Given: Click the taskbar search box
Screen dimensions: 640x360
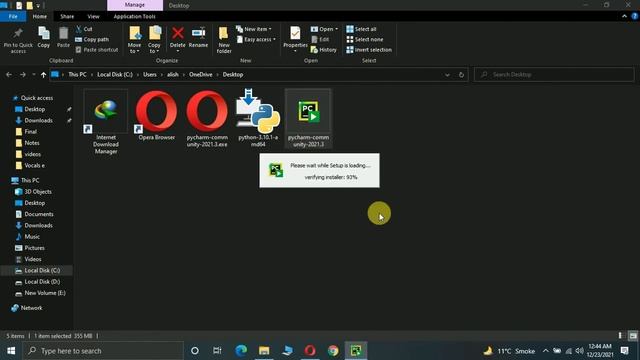Looking at the screenshot, I should coord(103,351).
